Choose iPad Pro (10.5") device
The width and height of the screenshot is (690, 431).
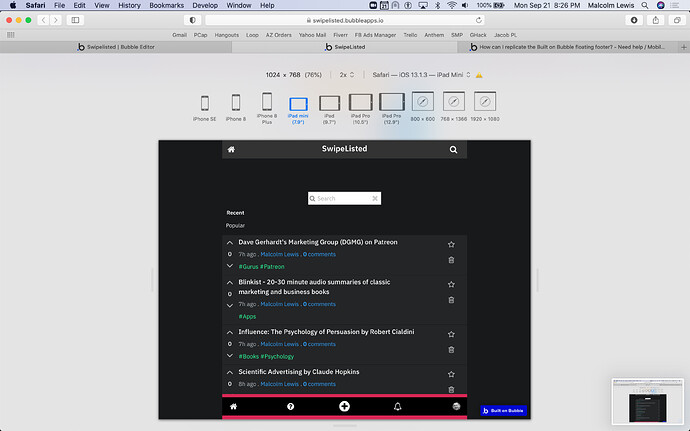point(360,109)
